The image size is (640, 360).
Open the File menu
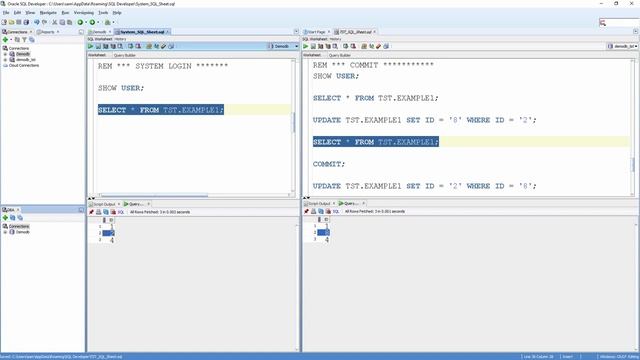tap(6, 13)
